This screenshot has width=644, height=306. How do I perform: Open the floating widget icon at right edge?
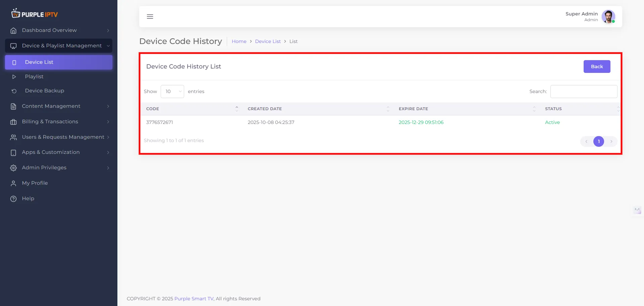pos(637,210)
